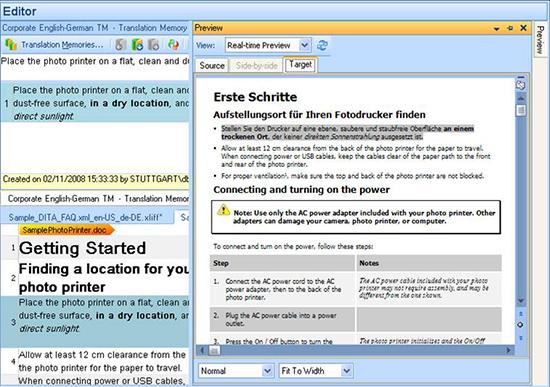Click the horizontal scrollbar thumb in the preview
The width and height of the screenshot is (550, 387).
215,350
